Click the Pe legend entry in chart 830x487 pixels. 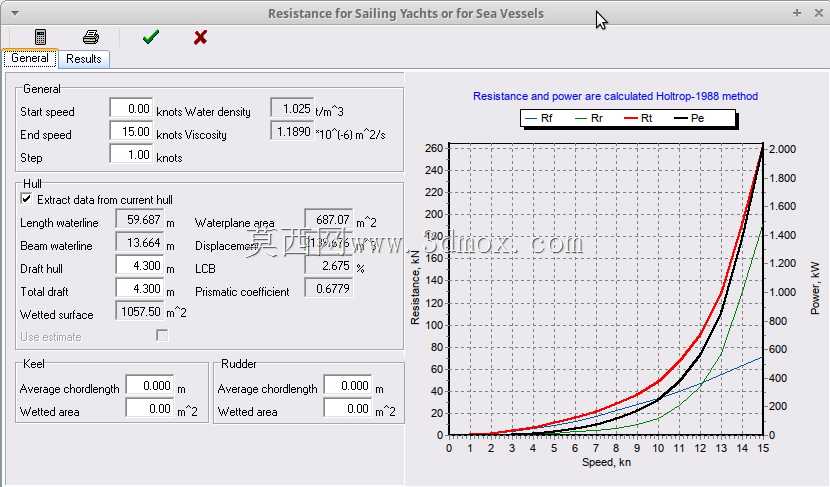(689, 118)
